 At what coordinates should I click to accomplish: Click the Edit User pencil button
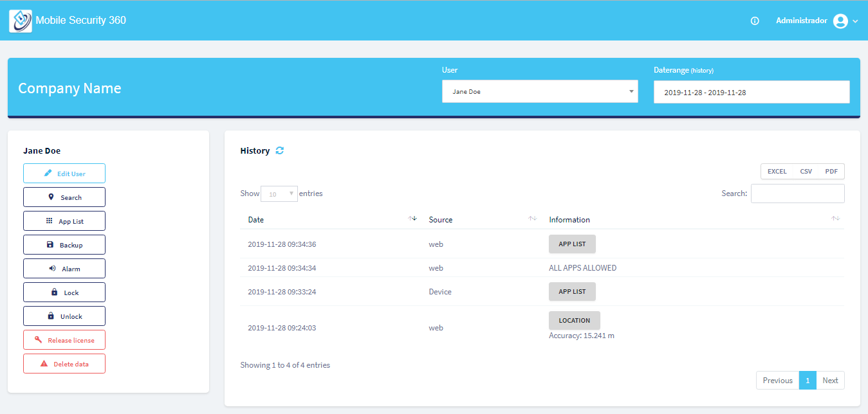click(64, 174)
